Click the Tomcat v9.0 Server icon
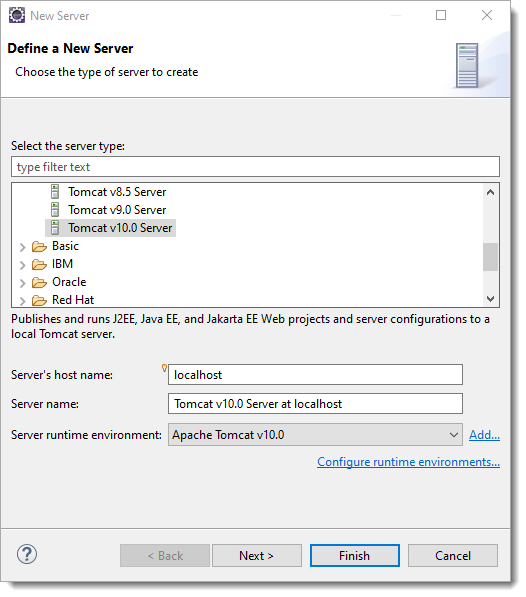The width and height of the screenshot is (526, 597). click(x=55, y=210)
